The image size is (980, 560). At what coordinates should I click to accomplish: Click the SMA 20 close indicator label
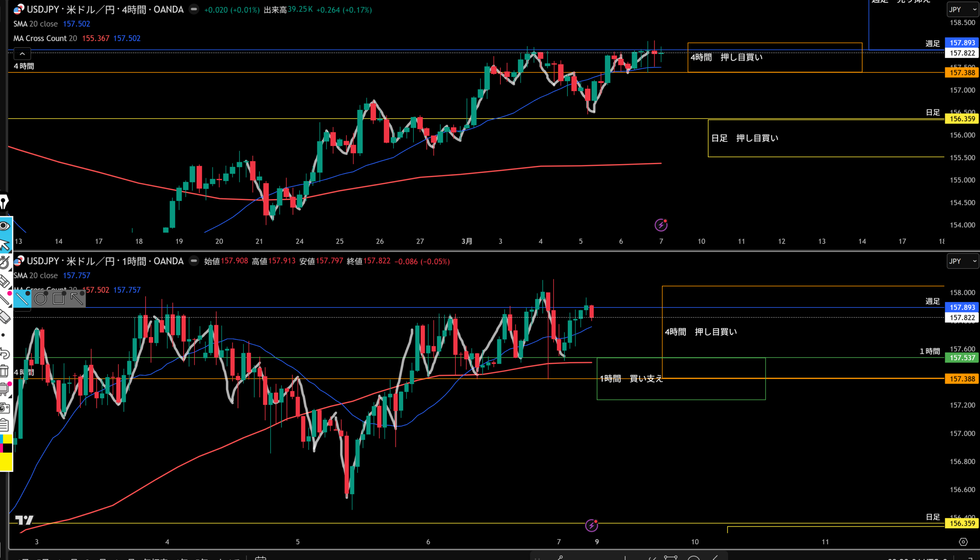click(x=36, y=24)
